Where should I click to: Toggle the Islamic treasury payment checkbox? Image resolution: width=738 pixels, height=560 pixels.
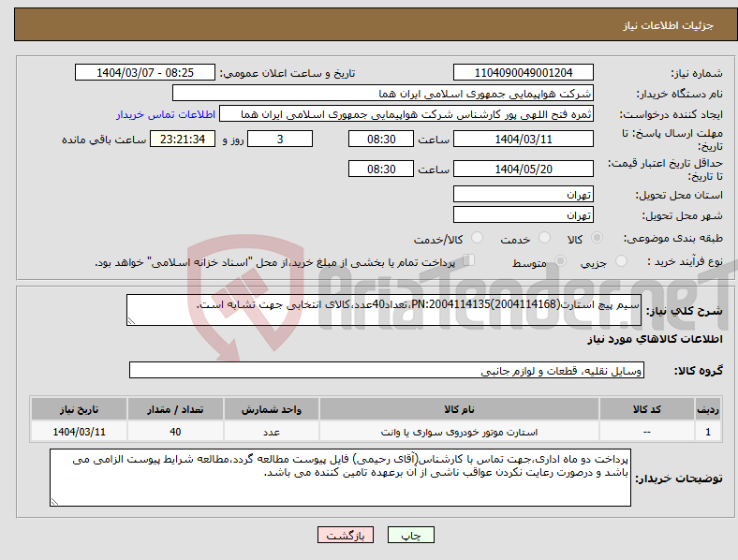pyautogui.click(x=469, y=260)
